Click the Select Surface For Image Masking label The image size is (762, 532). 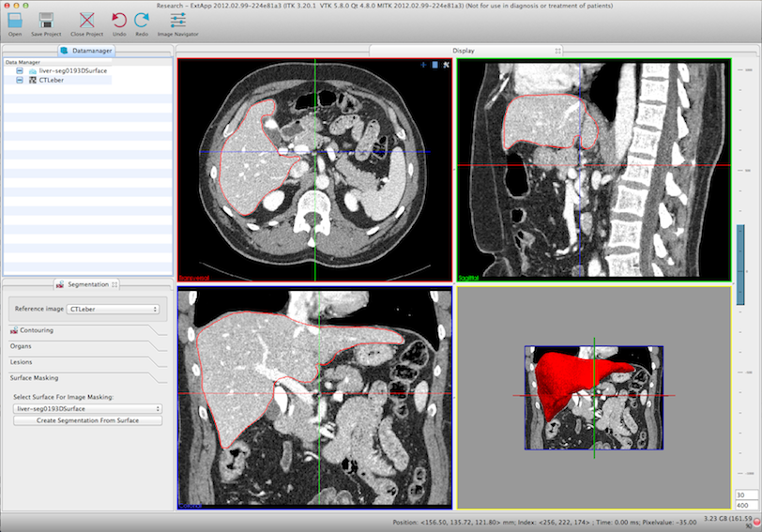click(x=63, y=397)
